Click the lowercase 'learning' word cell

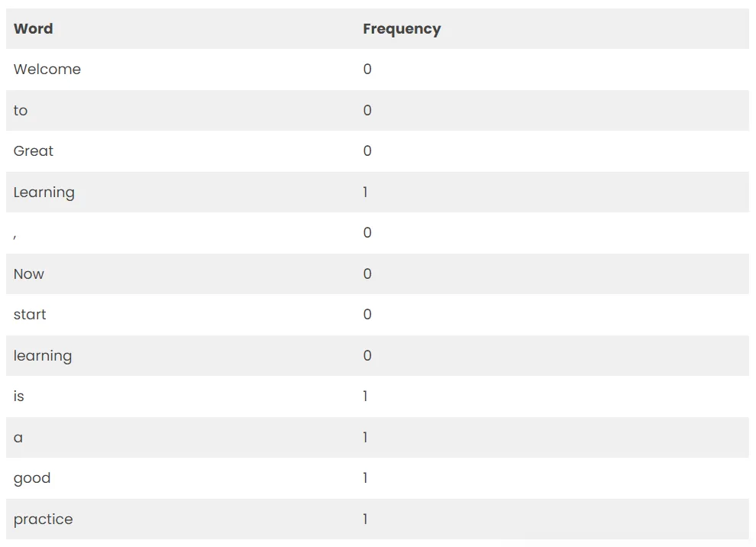point(43,356)
